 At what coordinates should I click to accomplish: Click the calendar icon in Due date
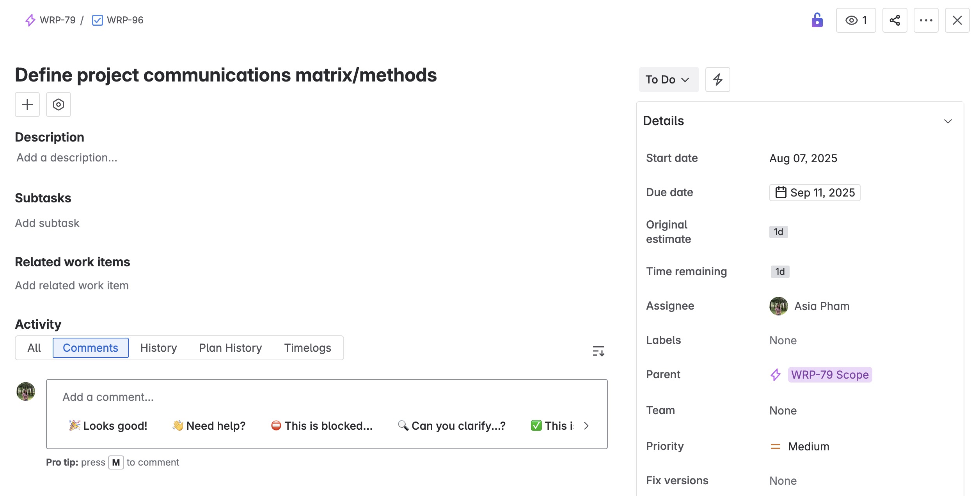pyautogui.click(x=781, y=193)
